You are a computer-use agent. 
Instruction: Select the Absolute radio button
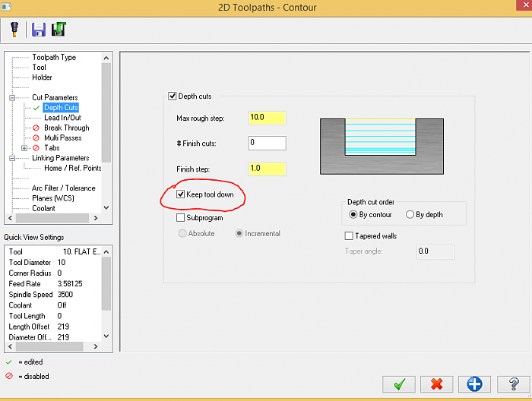[182, 234]
